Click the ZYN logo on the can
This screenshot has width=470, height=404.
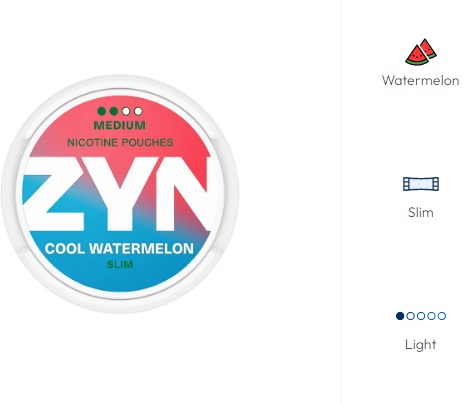tap(117, 194)
